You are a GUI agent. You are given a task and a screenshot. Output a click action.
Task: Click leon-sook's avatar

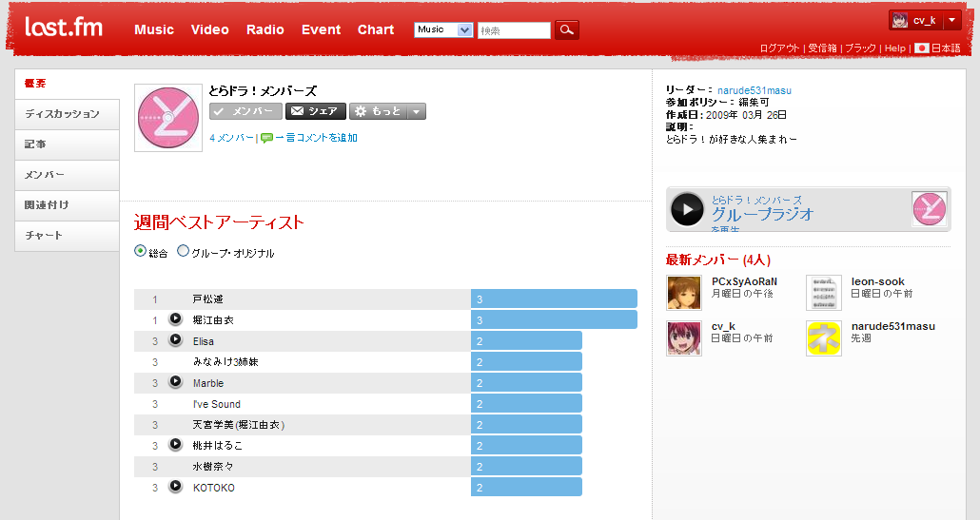coord(824,293)
